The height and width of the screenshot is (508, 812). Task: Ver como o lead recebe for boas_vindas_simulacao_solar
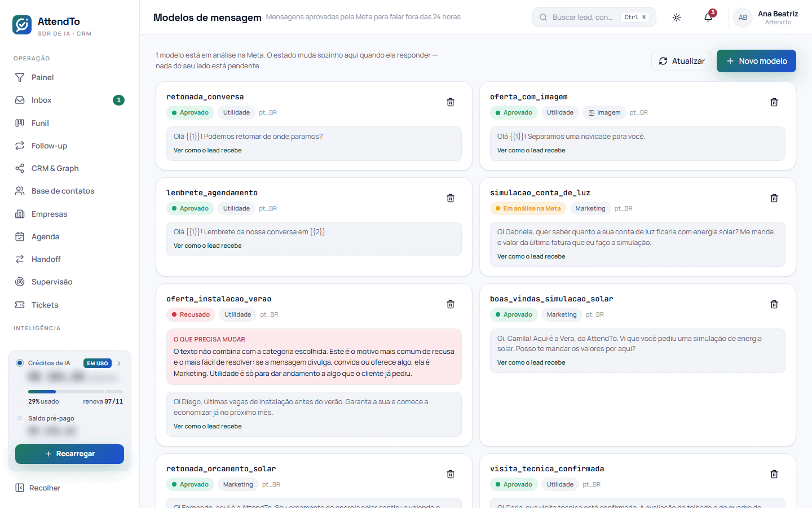point(531,362)
